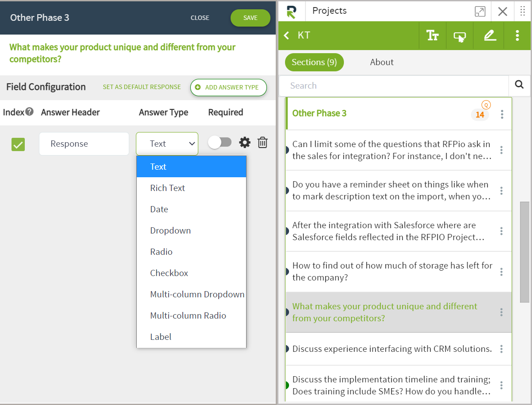Open options for 'product unique' question
This screenshot has width=532, height=405.
(x=501, y=312)
